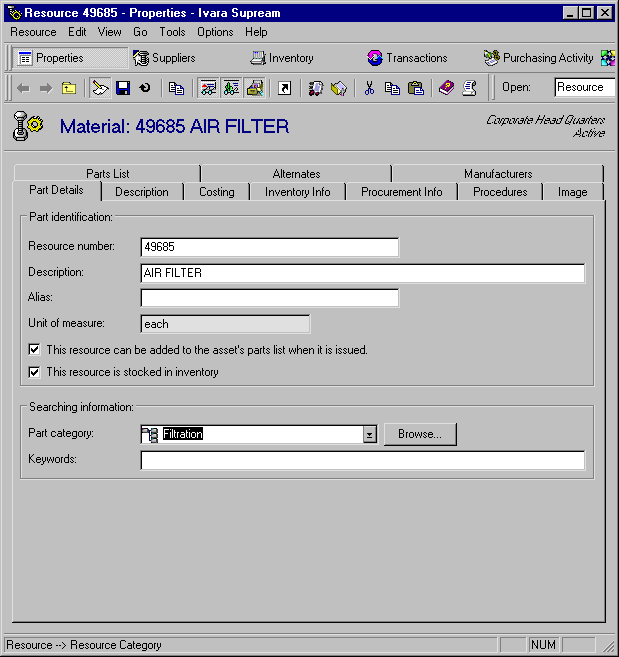Screen dimensions: 619x657
Task: Toggle the Edit mode hand-pencil icon
Action: click(100, 88)
